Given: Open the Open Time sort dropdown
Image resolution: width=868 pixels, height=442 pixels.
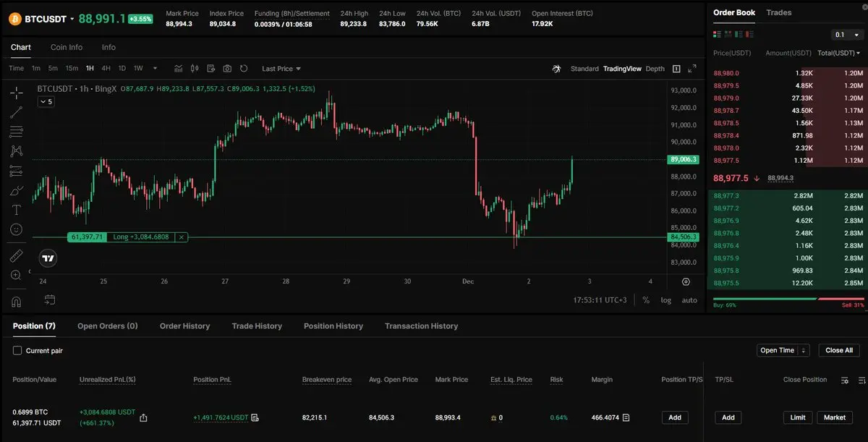Looking at the screenshot, I should (783, 350).
